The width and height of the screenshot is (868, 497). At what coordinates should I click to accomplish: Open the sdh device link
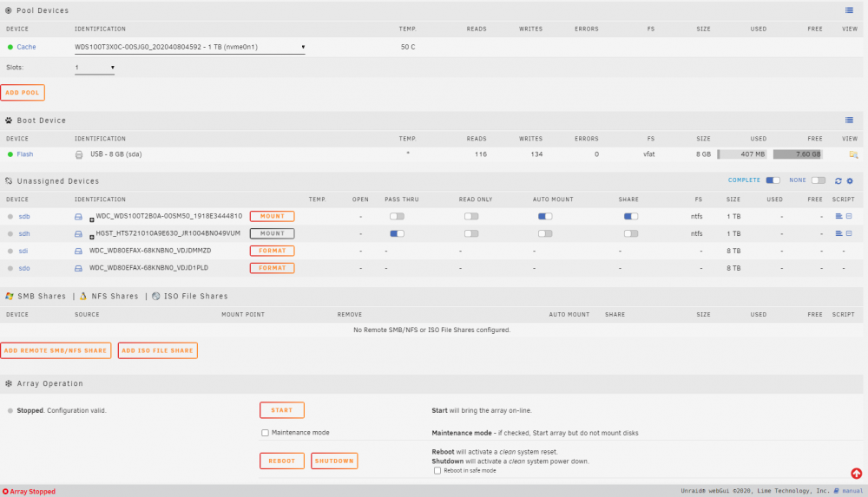tap(24, 233)
